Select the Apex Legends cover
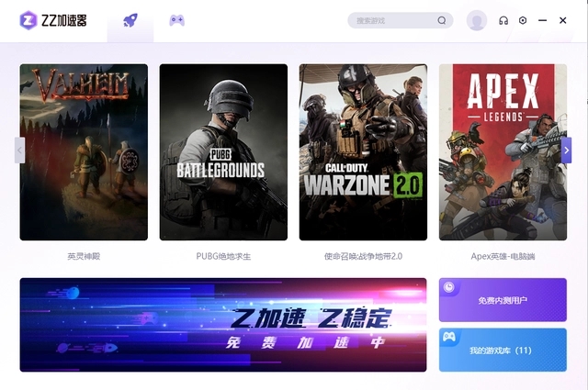Screen dimensions: 588x390 pos(503,152)
